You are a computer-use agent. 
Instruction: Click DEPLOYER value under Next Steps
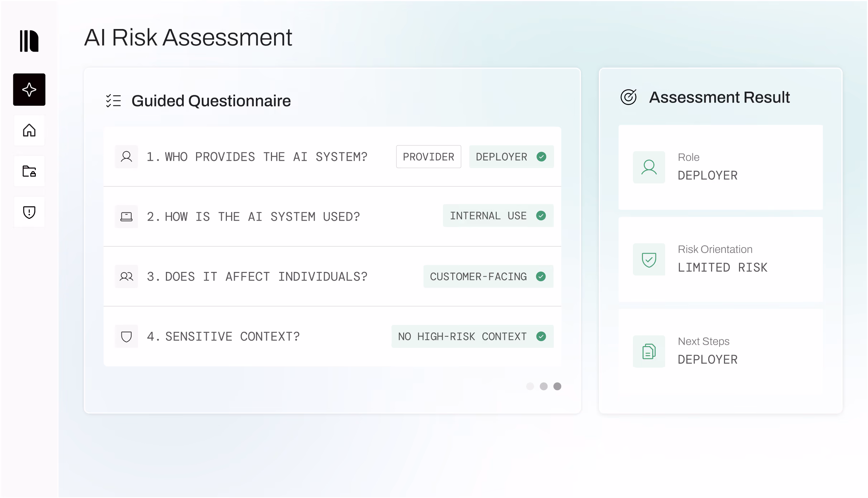(x=707, y=360)
